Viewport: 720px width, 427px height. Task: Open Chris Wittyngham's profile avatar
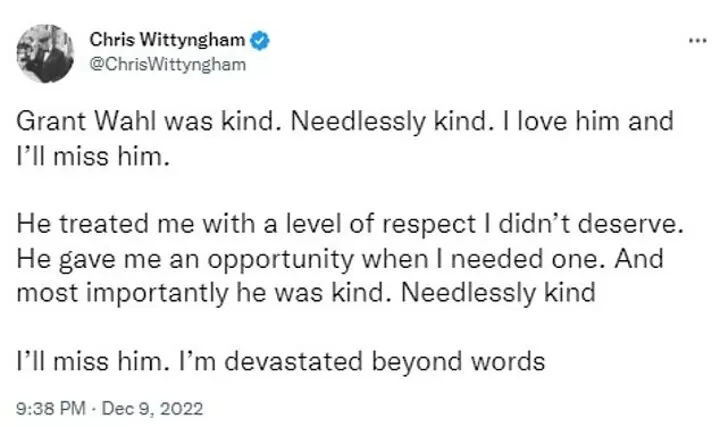click(45, 54)
